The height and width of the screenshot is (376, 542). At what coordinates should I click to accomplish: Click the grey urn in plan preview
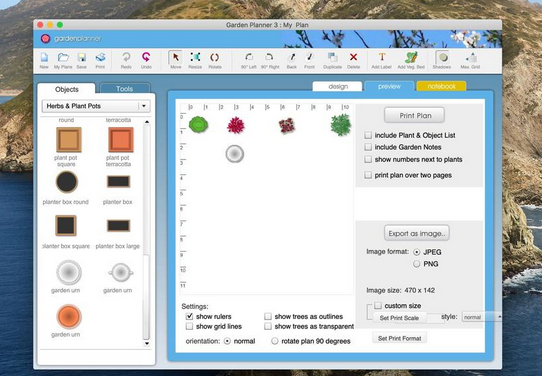coord(235,154)
